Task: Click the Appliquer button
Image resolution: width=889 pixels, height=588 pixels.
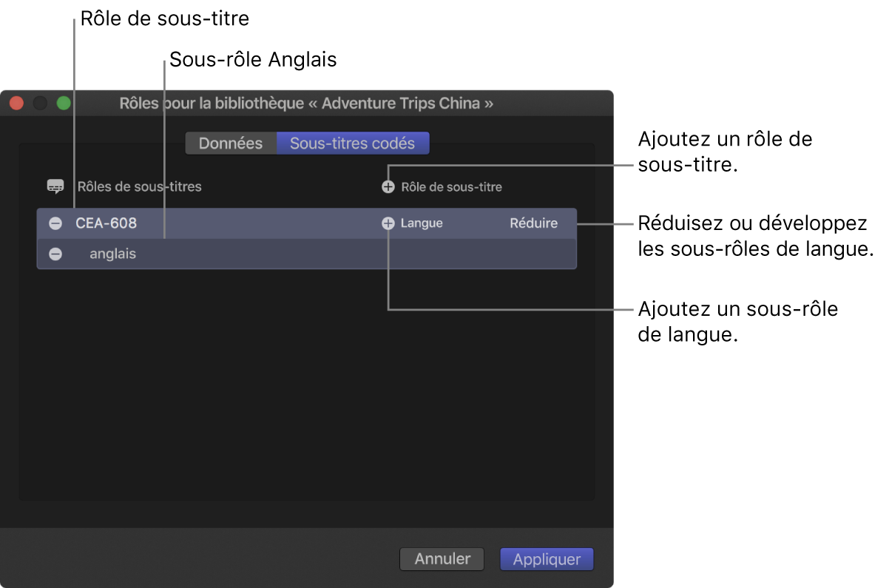Action: [547, 559]
